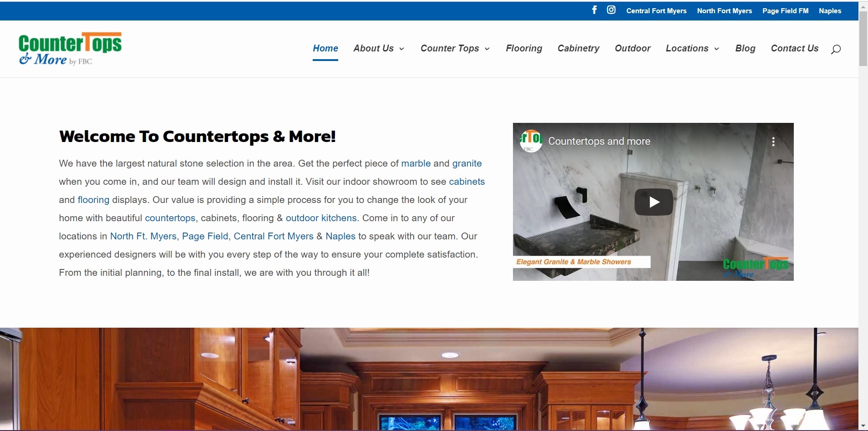The width and height of the screenshot is (868, 431).
Task: Click the search magnifier icon
Action: click(x=836, y=49)
